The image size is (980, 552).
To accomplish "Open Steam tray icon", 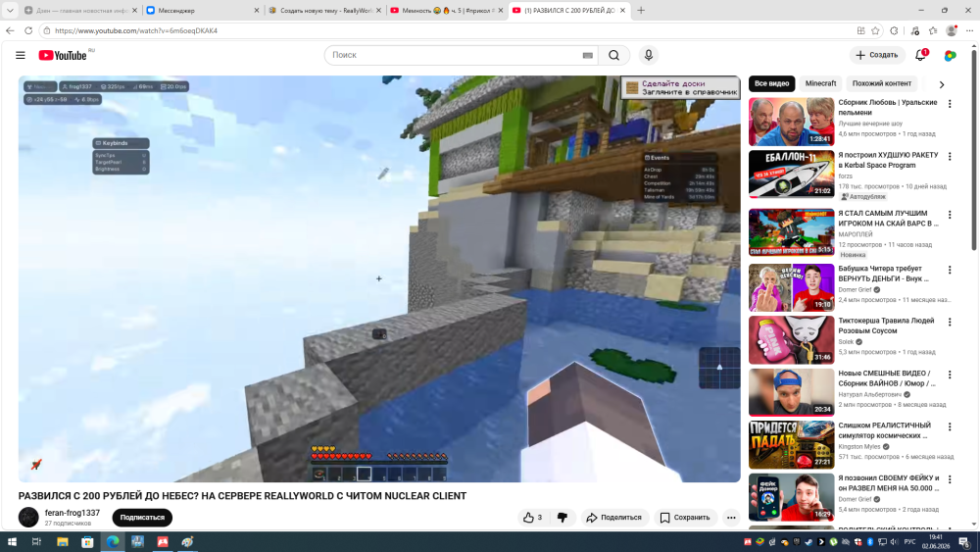I will [808, 542].
